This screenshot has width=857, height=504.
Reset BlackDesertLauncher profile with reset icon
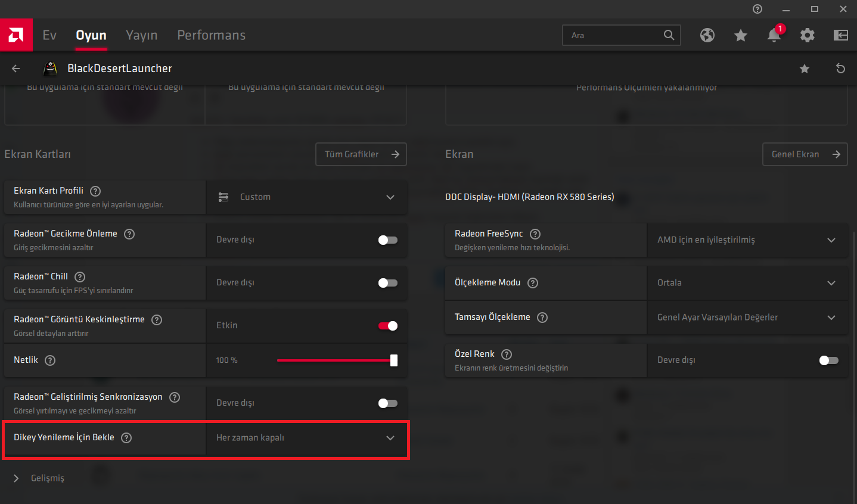(840, 69)
